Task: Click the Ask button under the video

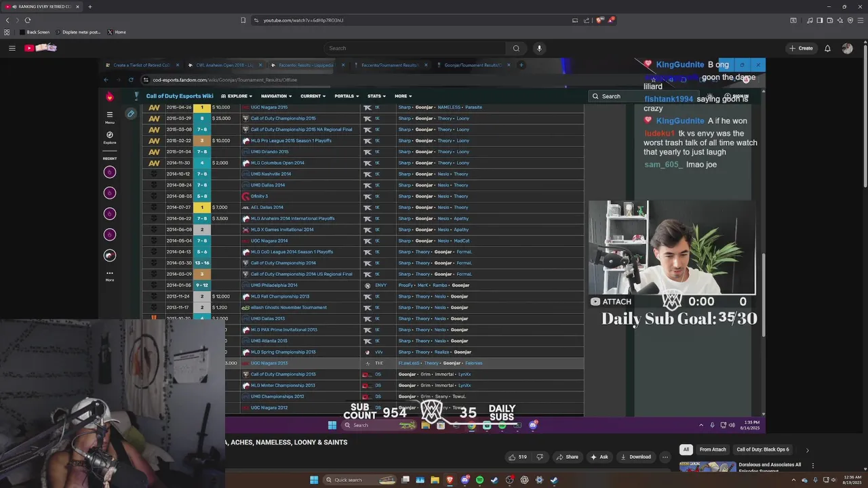Action: tap(599, 457)
